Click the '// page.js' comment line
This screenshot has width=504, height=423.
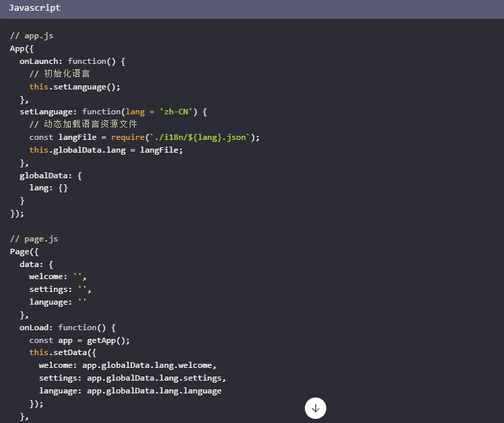tap(34, 239)
